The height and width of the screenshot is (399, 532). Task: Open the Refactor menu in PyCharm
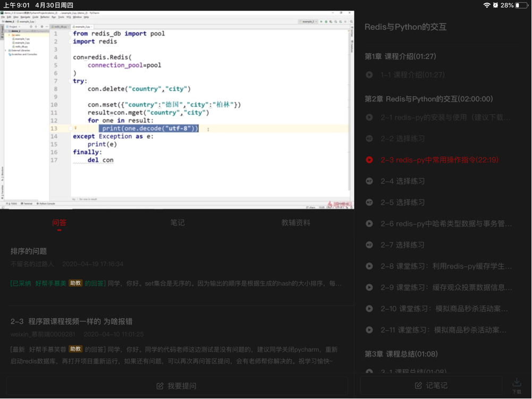45,17
